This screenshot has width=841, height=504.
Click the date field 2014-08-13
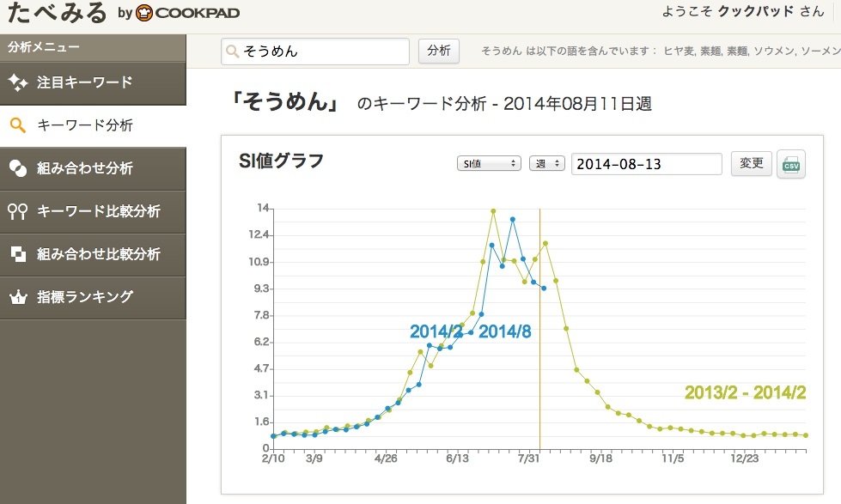click(x=646, y=164)
